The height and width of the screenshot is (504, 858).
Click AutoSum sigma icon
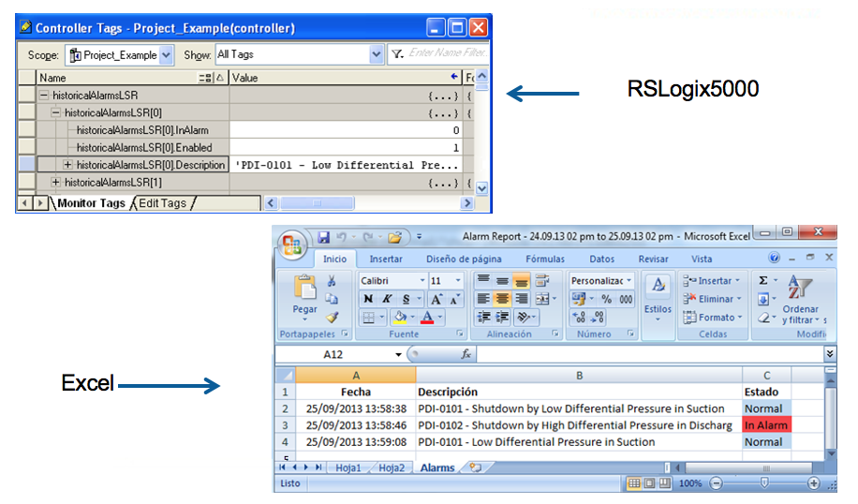tap(763, 280)
